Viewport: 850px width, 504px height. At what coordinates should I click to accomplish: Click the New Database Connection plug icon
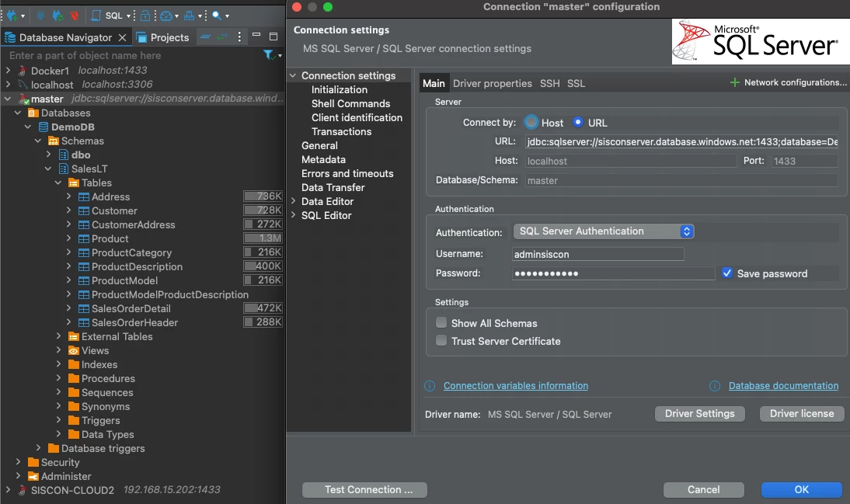(12, 16)
